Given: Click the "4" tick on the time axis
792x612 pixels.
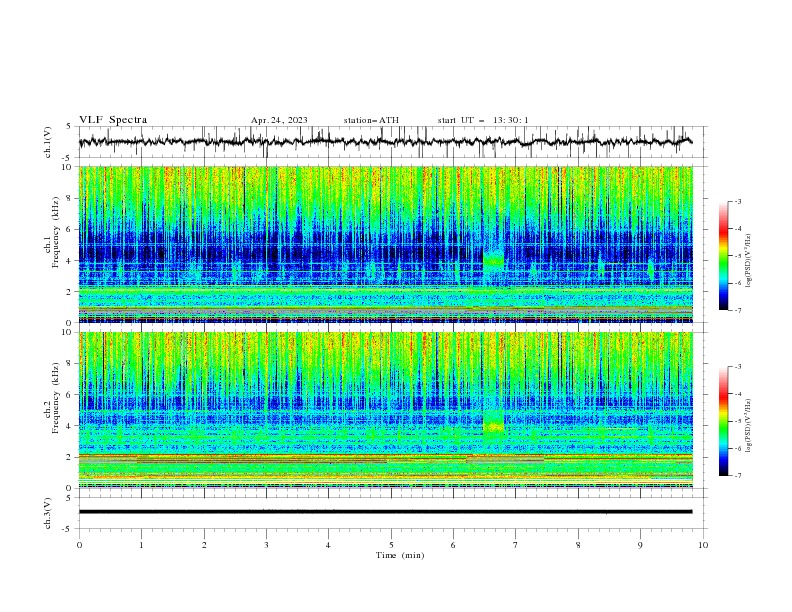Looking at the screenshot, I should (x=328, y=545).
